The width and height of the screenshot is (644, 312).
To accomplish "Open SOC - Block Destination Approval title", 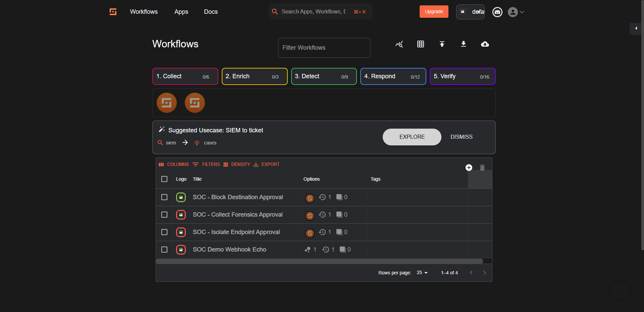I will 238,197.
